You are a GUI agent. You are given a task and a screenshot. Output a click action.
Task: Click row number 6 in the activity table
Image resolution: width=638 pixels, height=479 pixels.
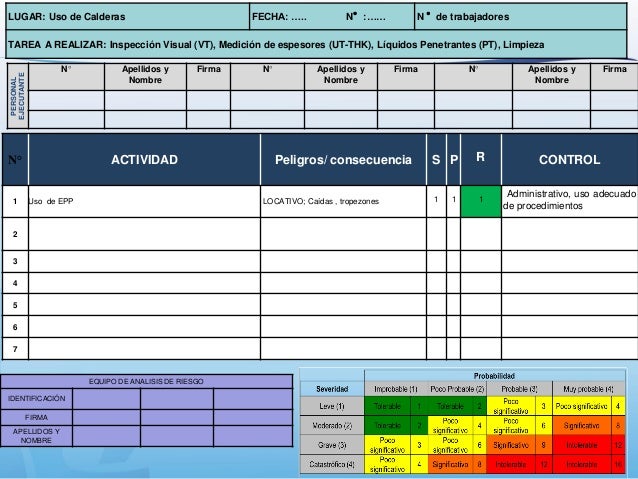coord(15,327)
